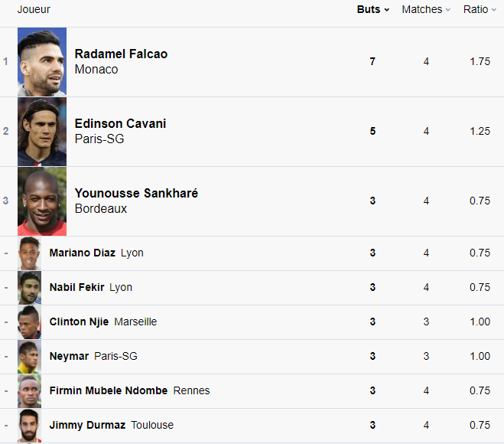
Task: Select the Neymar player name
Action: 69,357
